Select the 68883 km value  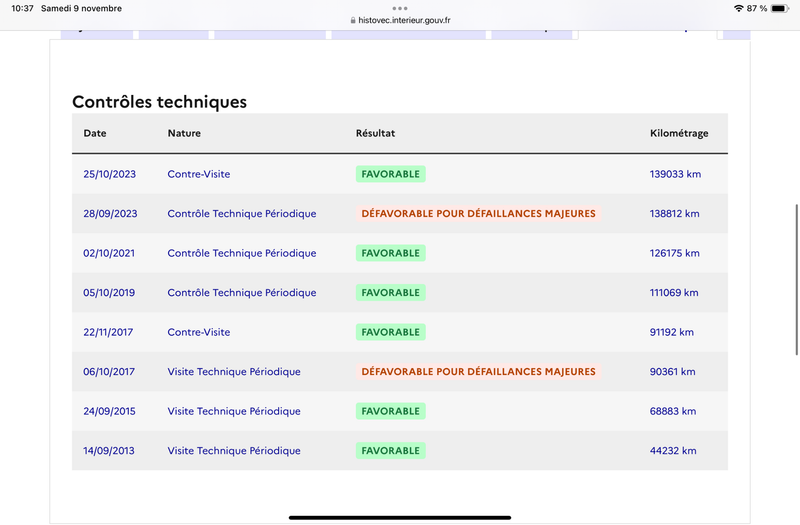coord(673,411)
